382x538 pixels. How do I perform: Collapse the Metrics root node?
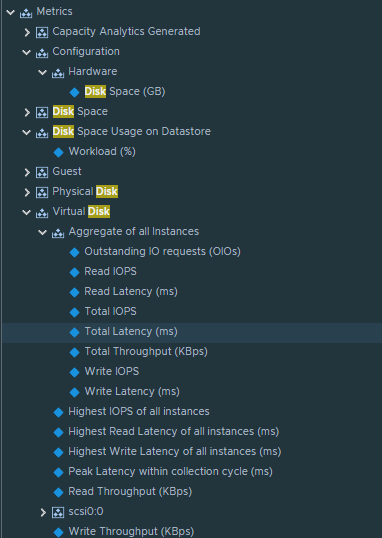point(11,13)
